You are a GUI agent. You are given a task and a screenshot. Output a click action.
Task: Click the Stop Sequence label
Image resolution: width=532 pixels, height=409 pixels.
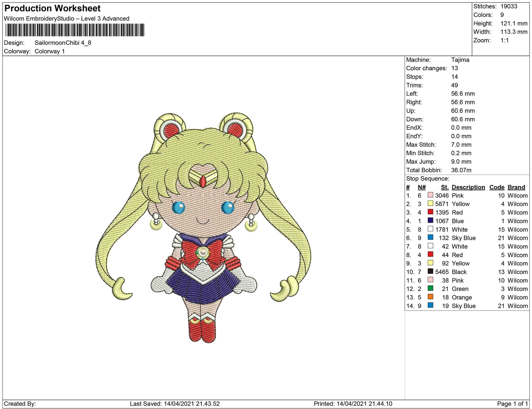427,178
